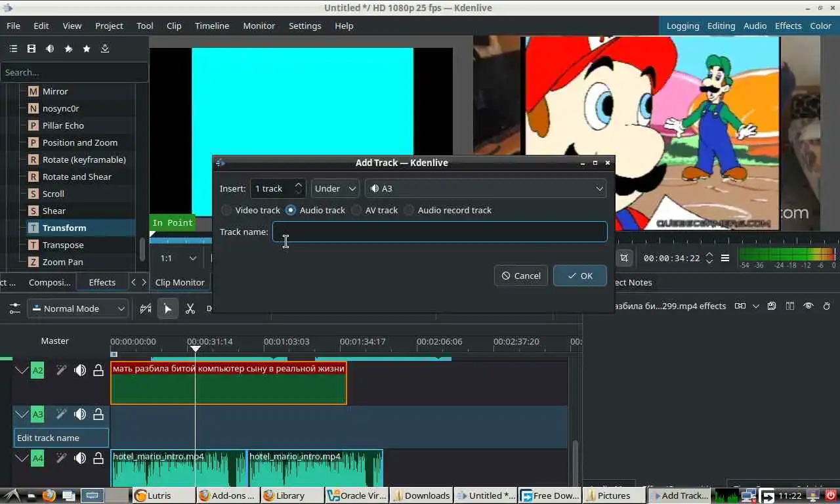Adjust 1 track count spinner arrows
This screenshot has width=840, height=504.
(x=299, y=188)
